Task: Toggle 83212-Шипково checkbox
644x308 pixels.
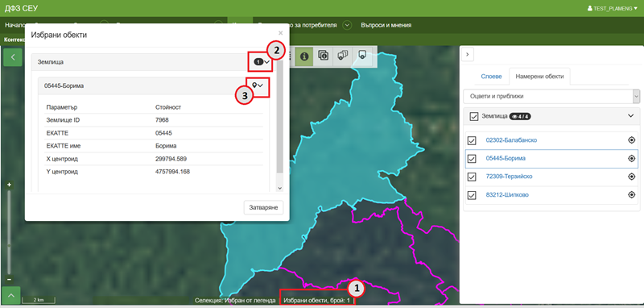Action: click(x=472, y=195)
